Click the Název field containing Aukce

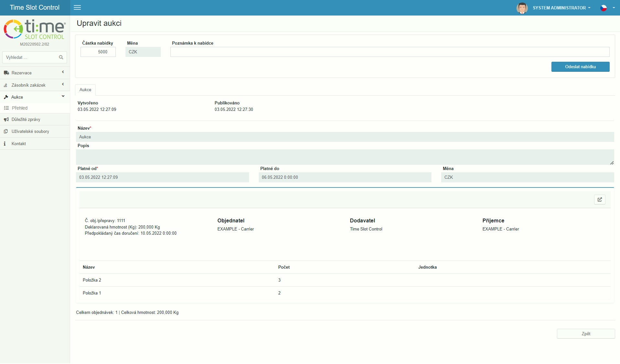pyautogui.click(x=345, y=137)
